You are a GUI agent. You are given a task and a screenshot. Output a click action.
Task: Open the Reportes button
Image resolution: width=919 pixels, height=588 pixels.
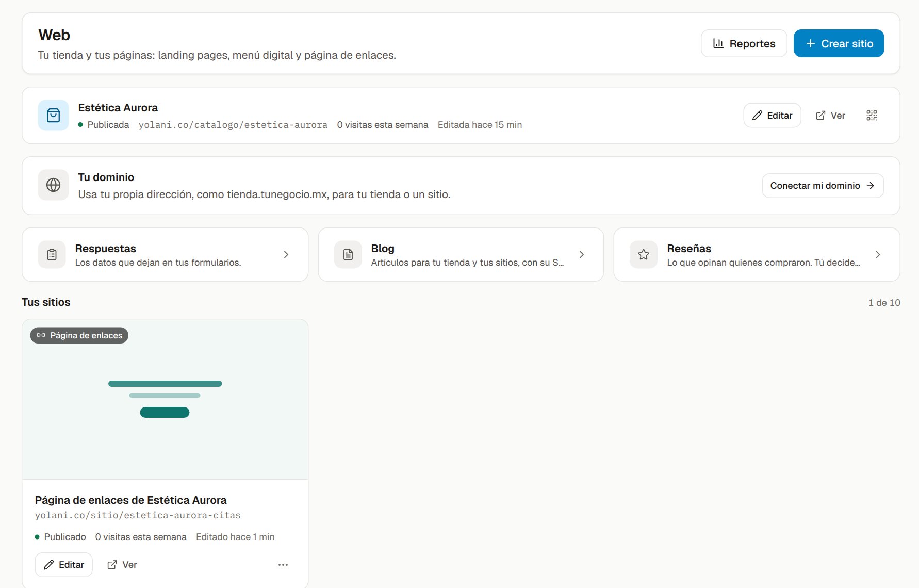(744, 43)
